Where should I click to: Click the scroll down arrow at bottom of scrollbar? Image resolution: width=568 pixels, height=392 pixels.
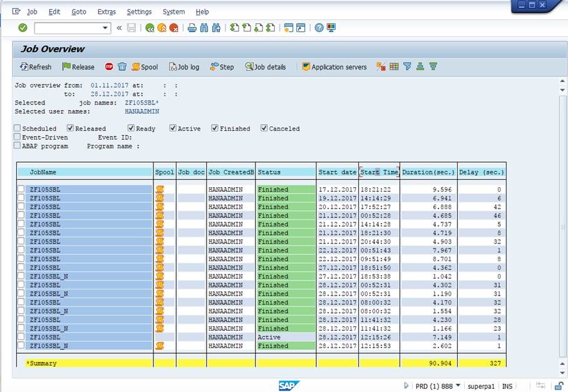tap(562, 373)
